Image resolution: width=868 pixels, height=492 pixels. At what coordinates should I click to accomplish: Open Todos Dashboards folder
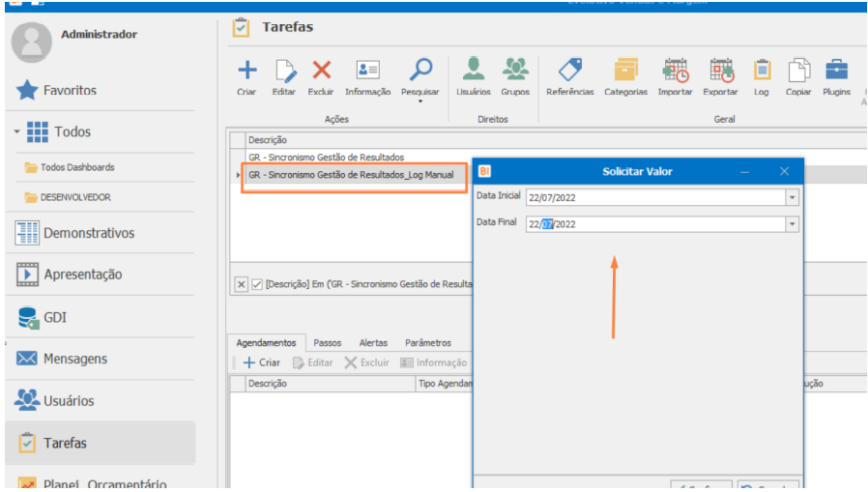click(70, 167)
